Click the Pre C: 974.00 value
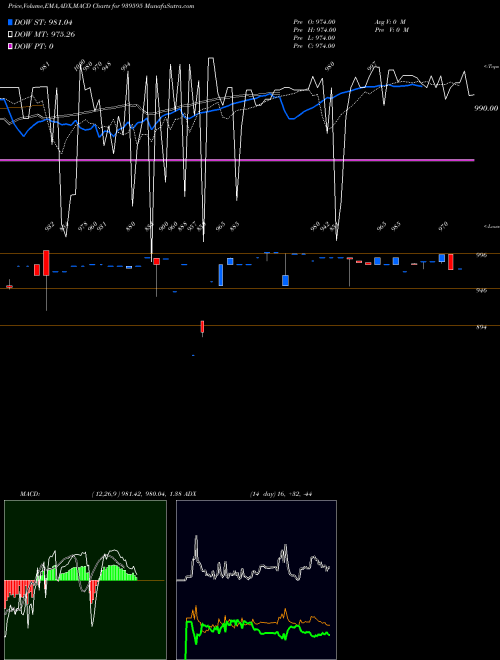This screenshot has width=500, height=660. pyautogui.click(x=314, y=46)
